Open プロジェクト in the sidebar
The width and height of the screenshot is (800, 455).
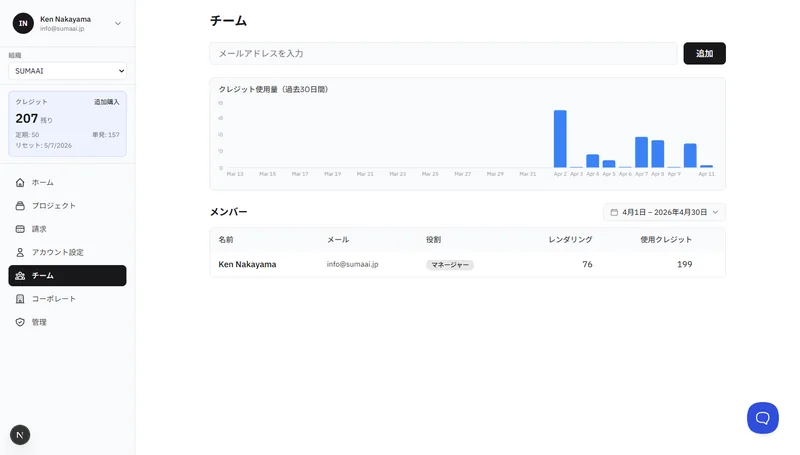(67, 206)
